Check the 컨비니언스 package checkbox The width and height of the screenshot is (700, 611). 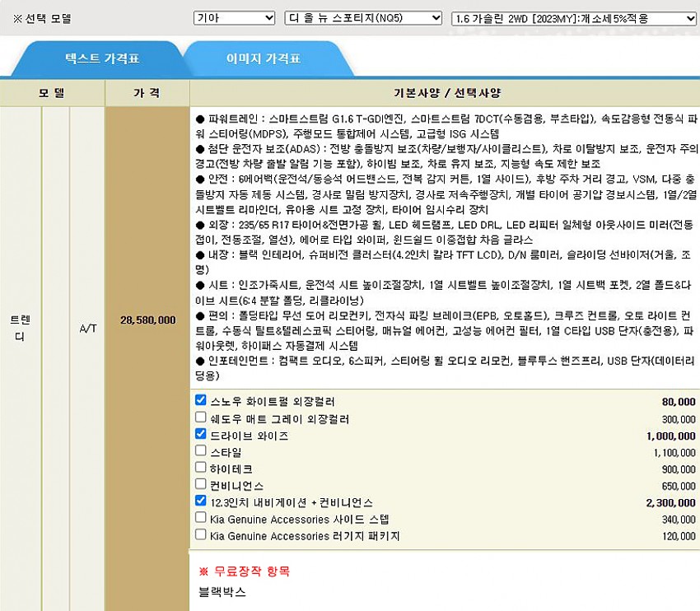point(200,483)
